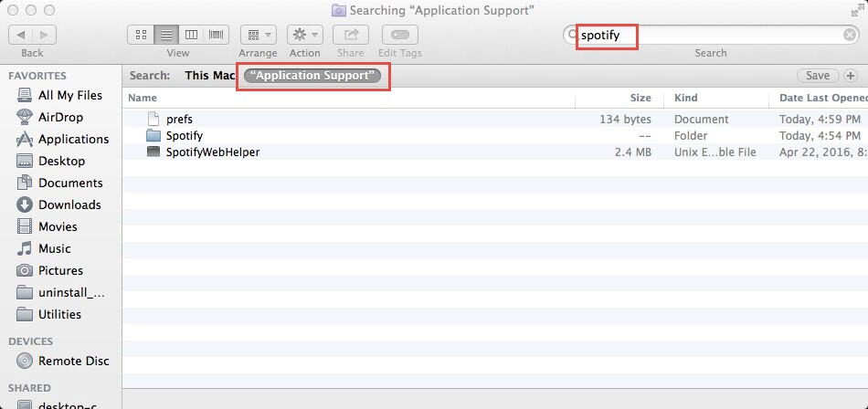
Task: Select the prefs document icon
Action: coord(153,119)
